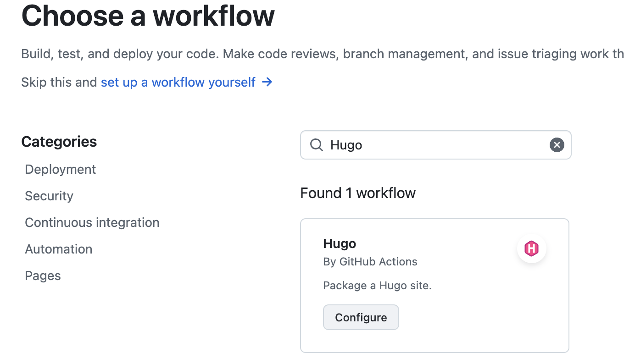Click the Categories heading
Image resolution: width=624 pixels, height=364 pixels.
click(59, 142)
